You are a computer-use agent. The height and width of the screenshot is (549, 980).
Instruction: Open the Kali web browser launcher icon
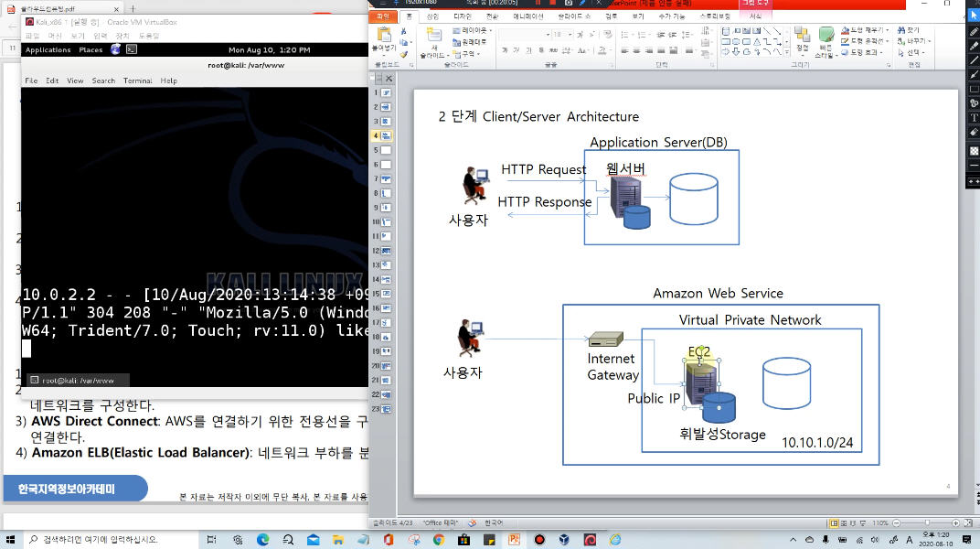click(x=115, y=49)
